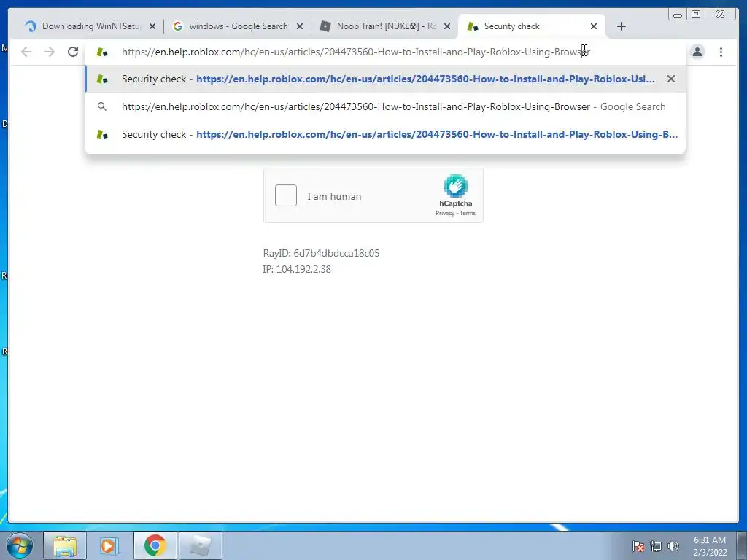Remove the first suggestion with its X button
The height and width of the screenshot is (560, 747).
[x=671, y=79]
